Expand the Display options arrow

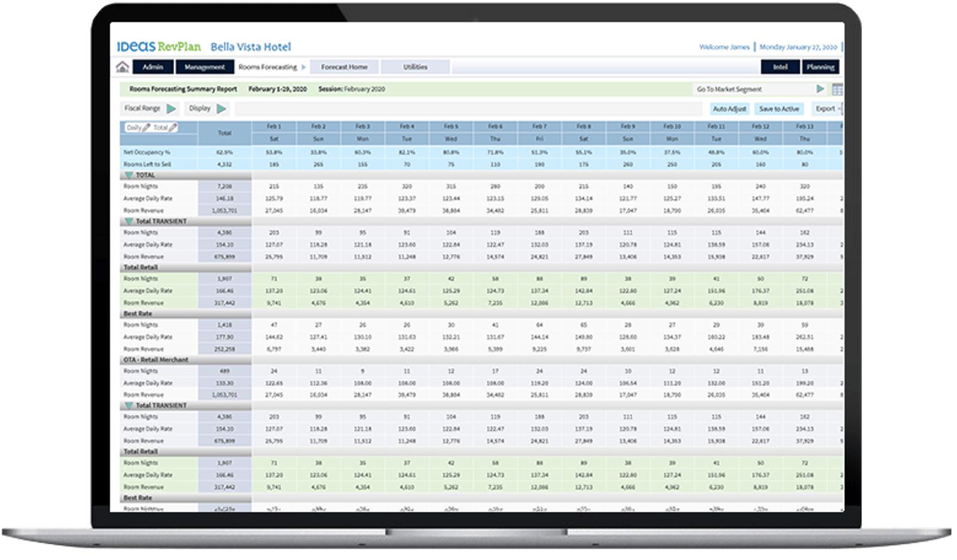pyautogui.click(x=221, y=109)
